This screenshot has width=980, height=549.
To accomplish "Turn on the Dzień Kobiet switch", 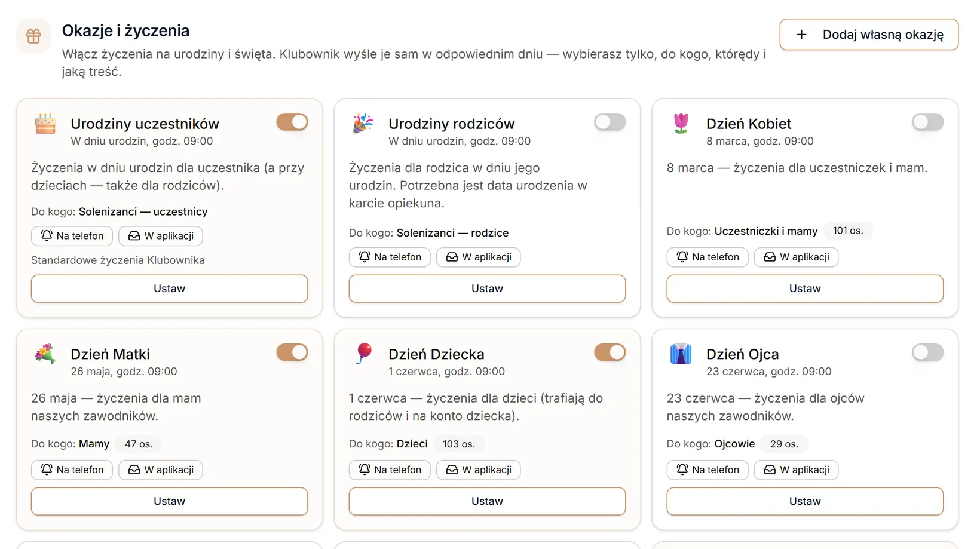I will [x=928, y=122].
